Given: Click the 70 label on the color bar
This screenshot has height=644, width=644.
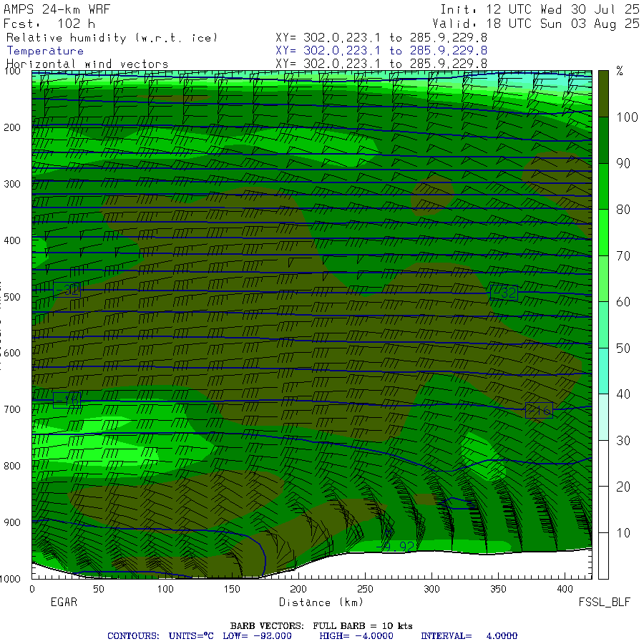Looking at the screenshot, I should point(623,256).
